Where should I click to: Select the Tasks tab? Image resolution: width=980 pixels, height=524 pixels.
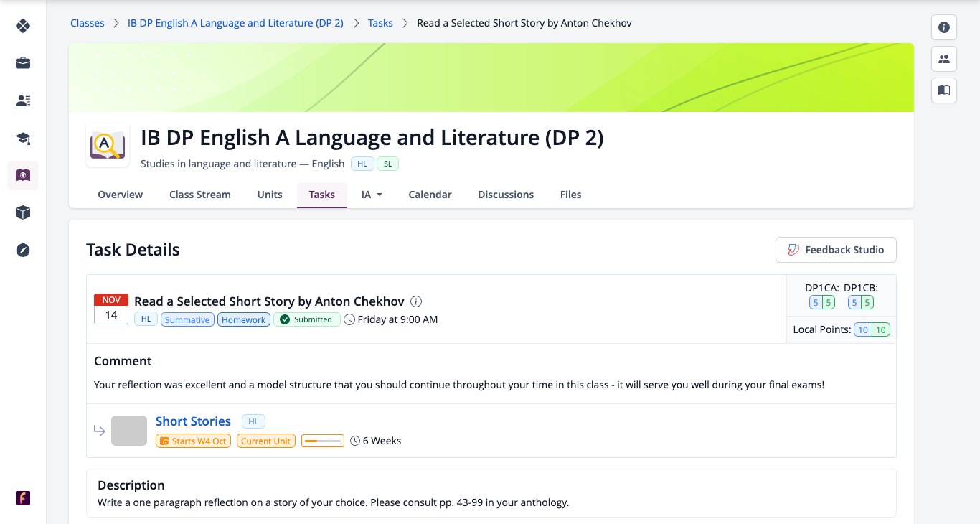[322, 195]
